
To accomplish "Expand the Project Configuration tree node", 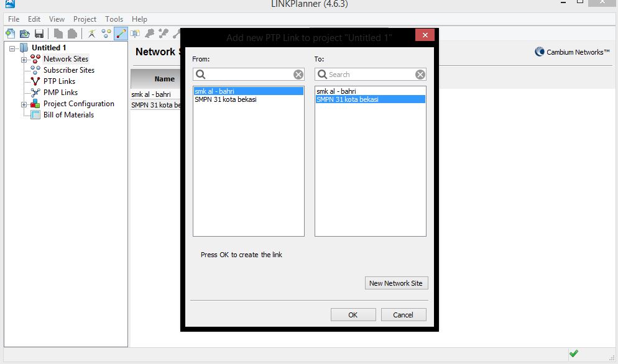I will tap(24, 105).
